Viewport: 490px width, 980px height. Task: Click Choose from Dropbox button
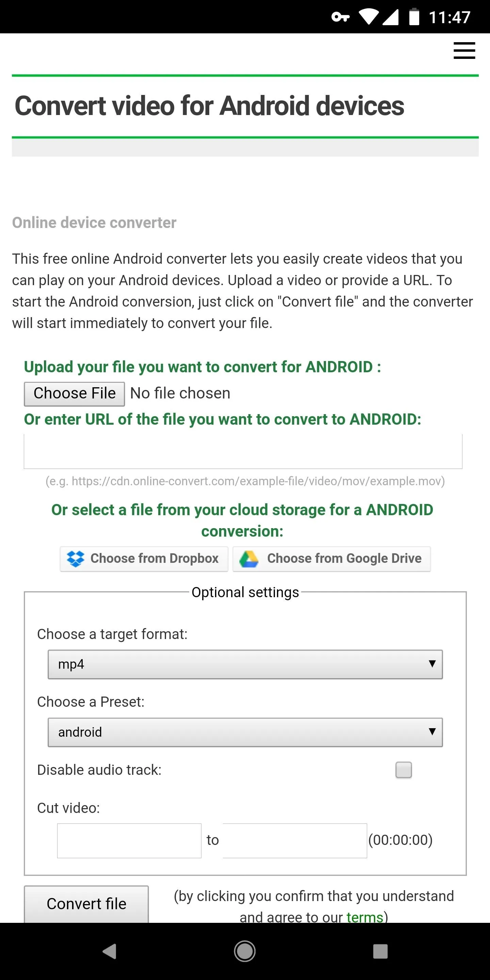click(x=144, y=559)
